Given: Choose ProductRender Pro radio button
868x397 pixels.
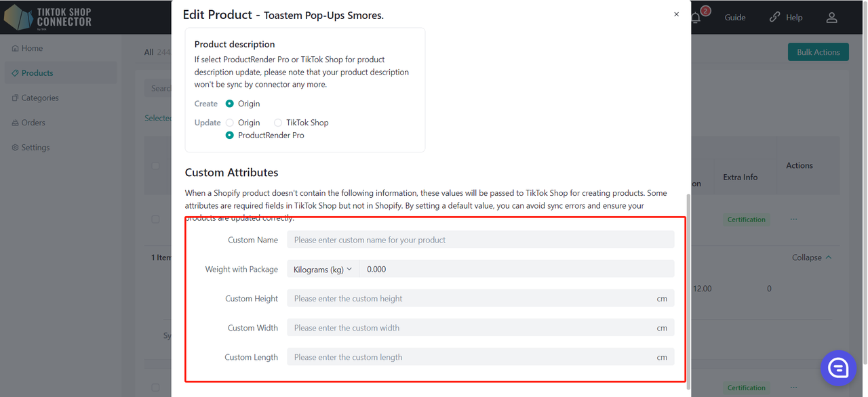Looking at the screenshot, I should point(230,135).
